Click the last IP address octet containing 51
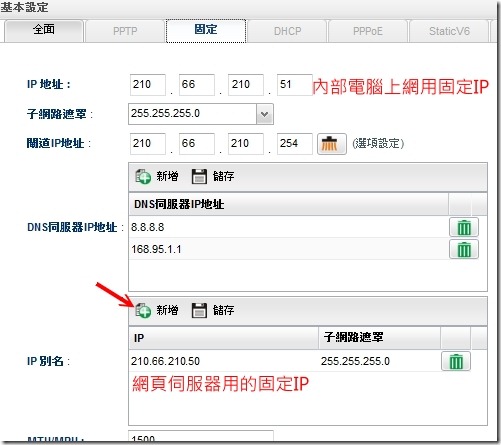 pyautogui.click(x=295, y=85)
